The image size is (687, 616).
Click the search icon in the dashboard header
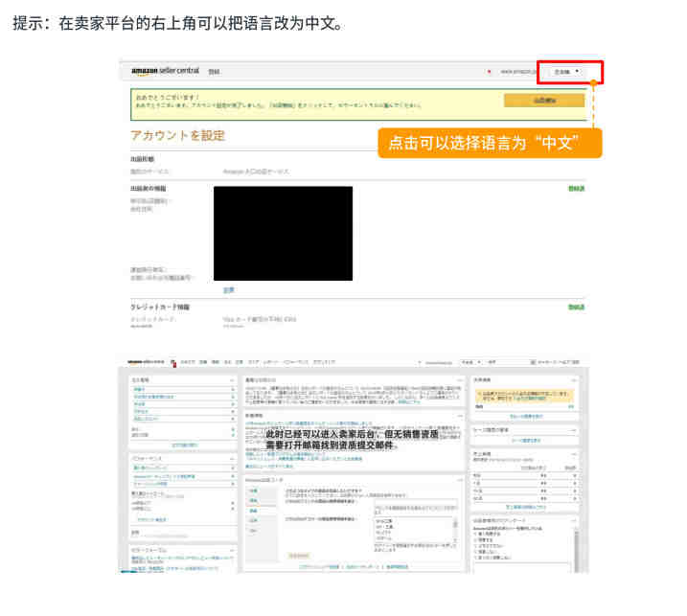(x=533, y=362)
